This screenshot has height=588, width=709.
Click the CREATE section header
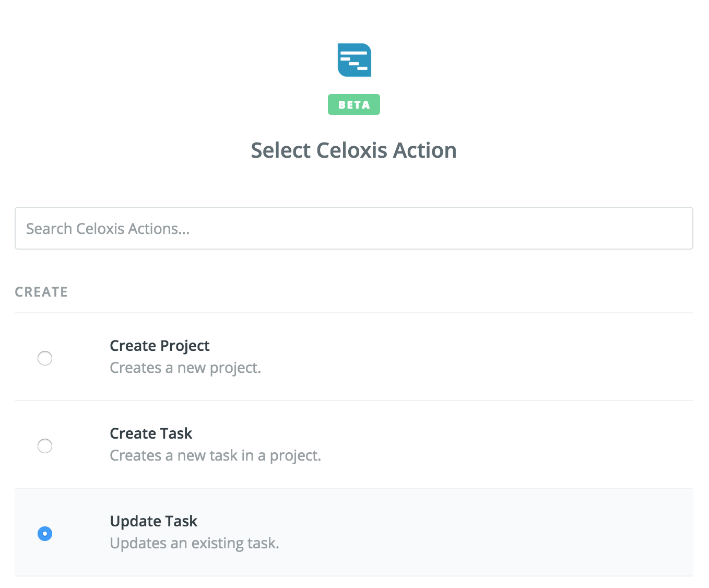(x=41, y=292)
